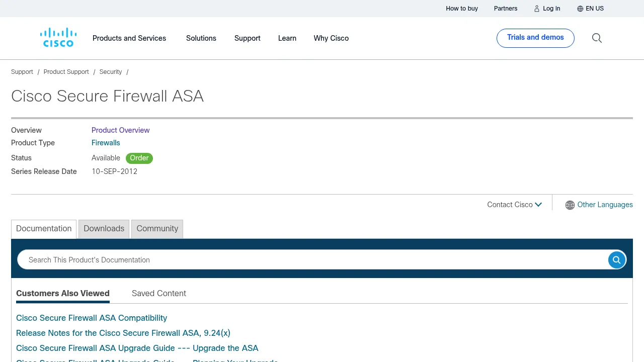Switch to the Downloads tab
Viewport: 644px width, 362px height.
pos(104,229)
